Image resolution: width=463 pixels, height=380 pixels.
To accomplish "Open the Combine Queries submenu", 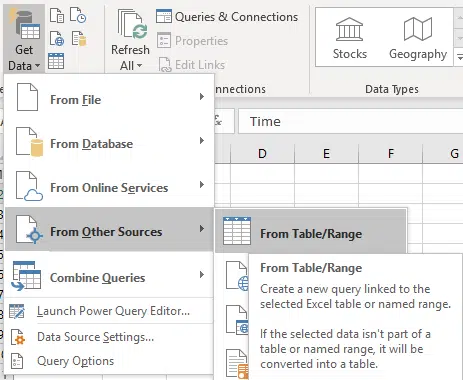I will click(x=109, y=276).
